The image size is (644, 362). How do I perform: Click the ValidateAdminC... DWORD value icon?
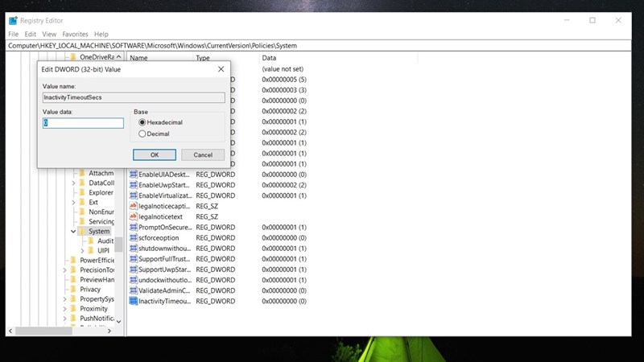133,290
